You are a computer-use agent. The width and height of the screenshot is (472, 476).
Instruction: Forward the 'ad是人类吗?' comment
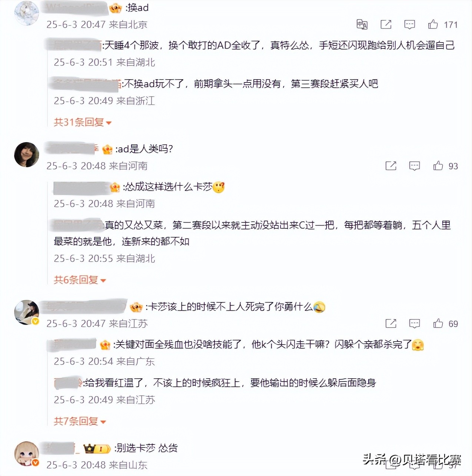tap(391, 166)
